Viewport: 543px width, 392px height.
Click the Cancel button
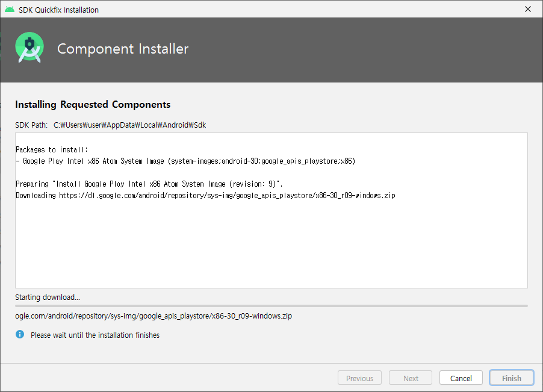pos(461,378)
